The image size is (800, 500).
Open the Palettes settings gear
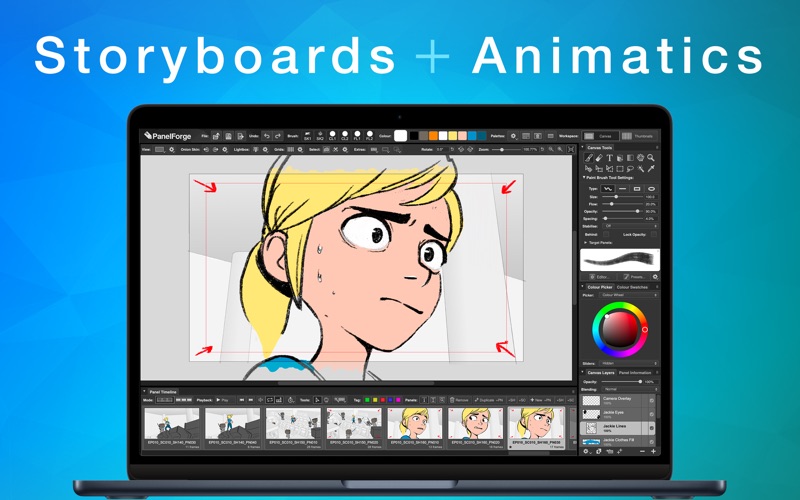[513, 136]
